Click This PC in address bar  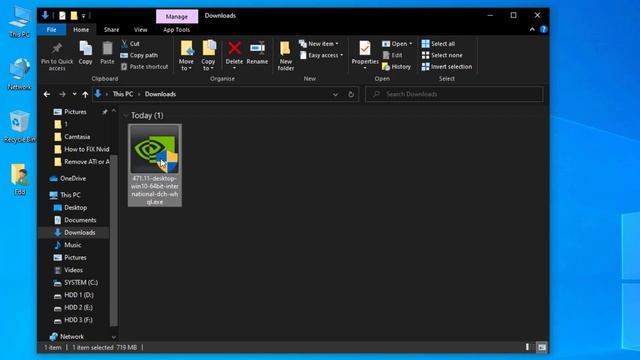[x=123, y=94]
